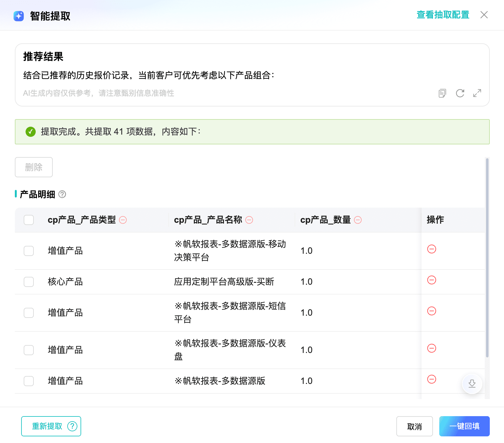Click quantity 1.0 in 仪表盘 row
504x443 pixels.
(x=307, y=350)
